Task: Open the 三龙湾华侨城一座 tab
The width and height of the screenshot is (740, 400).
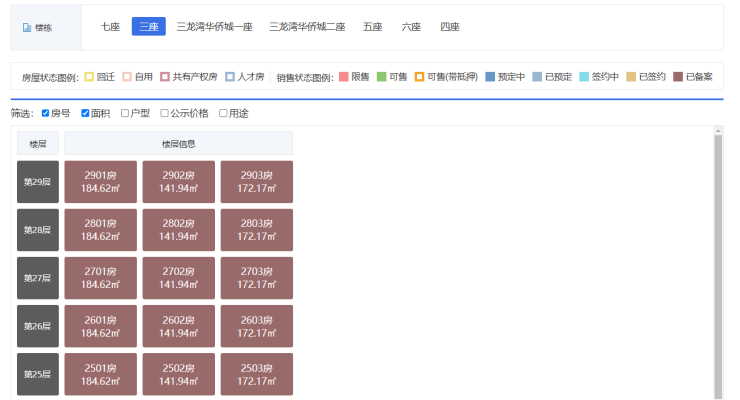Action: (x=214, y=27)
